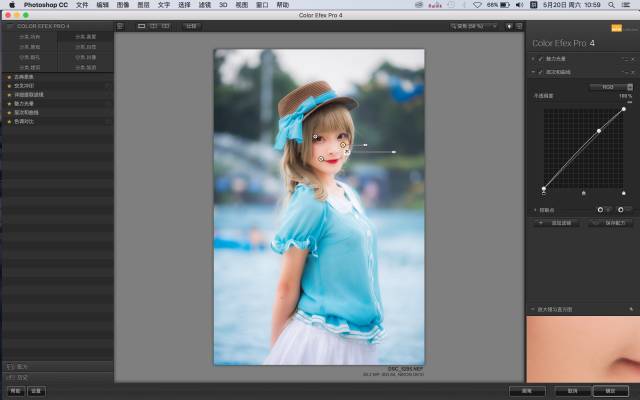Click the OK button at bottom right
This screenshot has width=640, height=400.
point(611,391)
